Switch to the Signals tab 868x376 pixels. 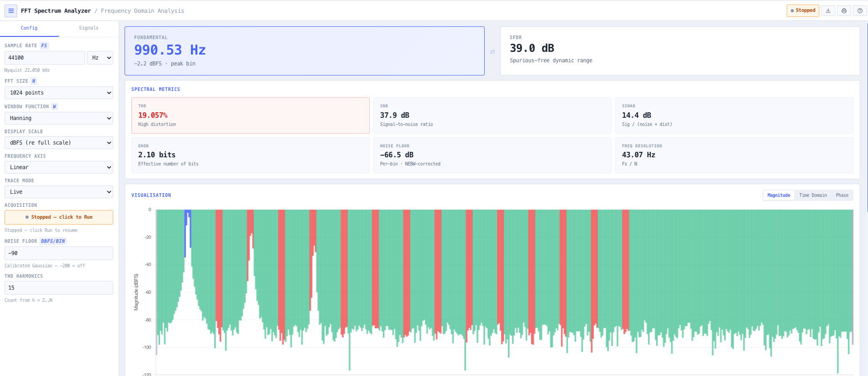[89, 28]
